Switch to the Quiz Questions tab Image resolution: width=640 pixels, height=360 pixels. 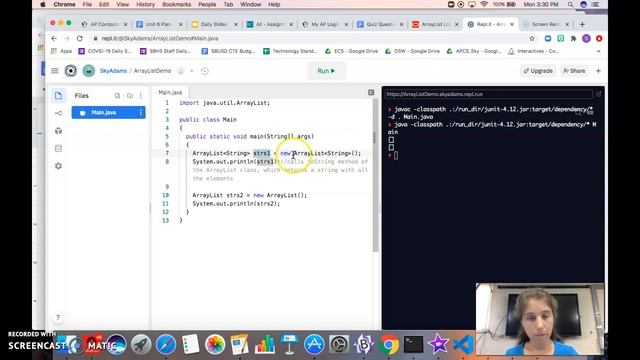pos(380,24)
